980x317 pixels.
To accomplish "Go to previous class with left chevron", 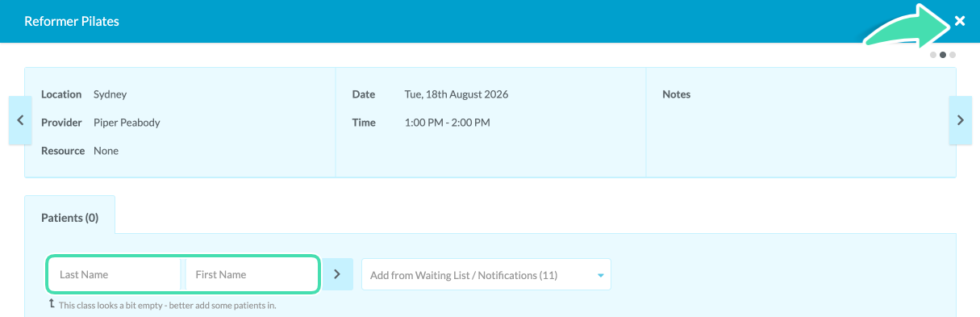I will (x=20, y=120).
